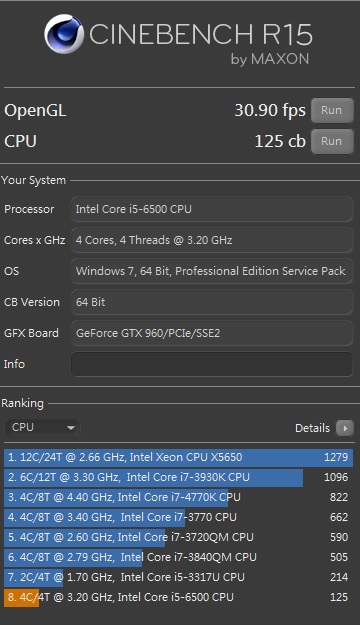Run the OpenGL benchmark

(x=332, y=110)
